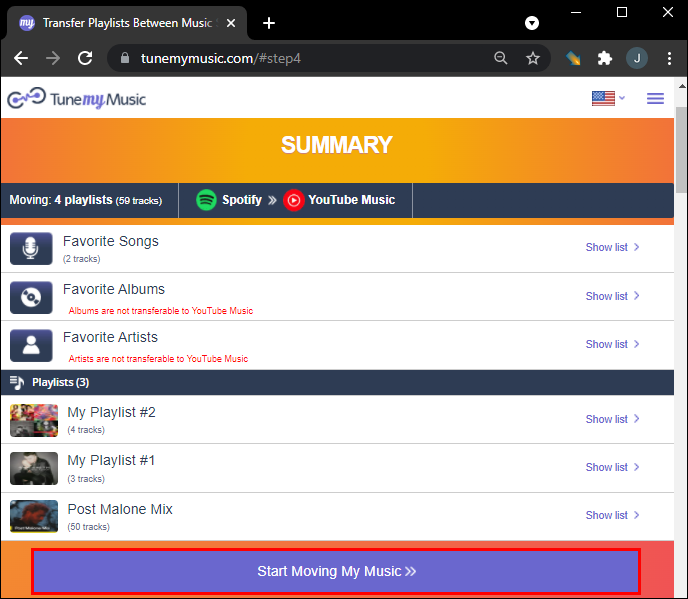The image size is (688, 599).
Task: Reload the page
Action: [x=84, y=59]
